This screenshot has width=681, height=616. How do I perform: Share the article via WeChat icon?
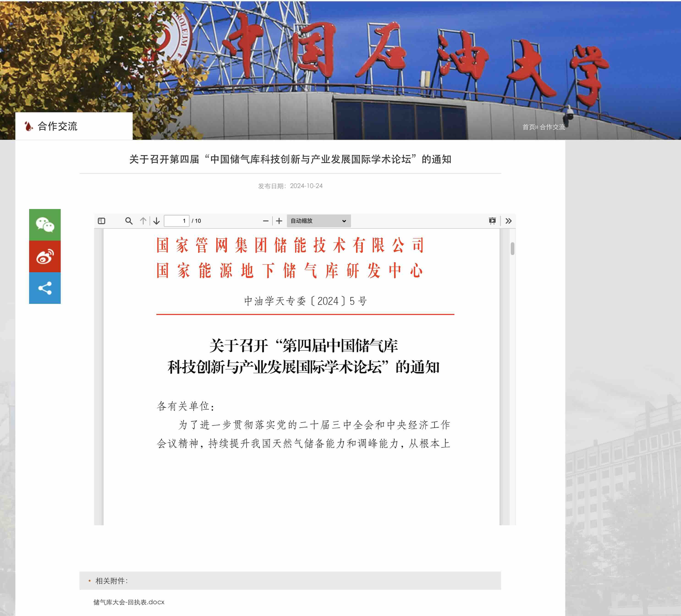pos(45,225)
